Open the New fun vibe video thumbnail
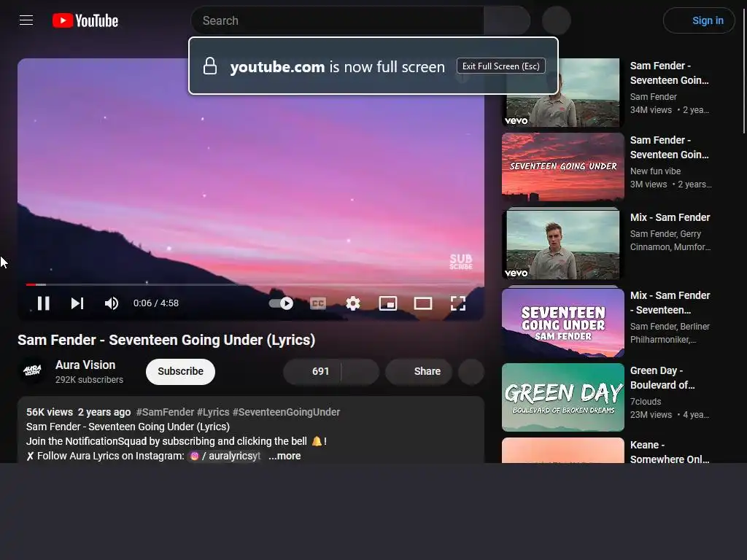Viewport: 747px width, 560px height. [x=563, y=167]
